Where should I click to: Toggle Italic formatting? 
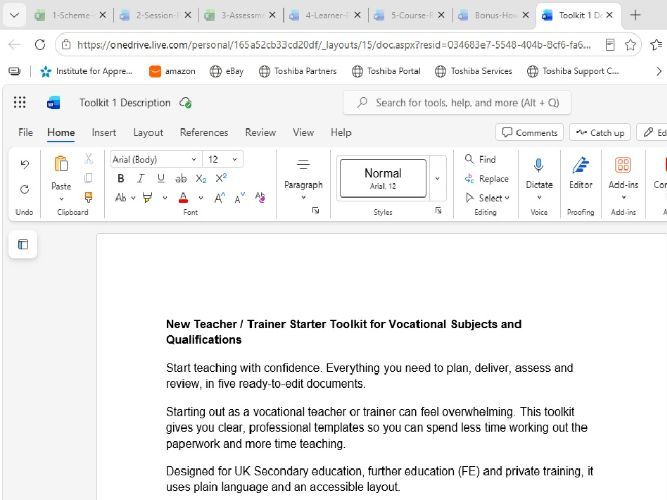pyautogui.click(x=141, y=178)
